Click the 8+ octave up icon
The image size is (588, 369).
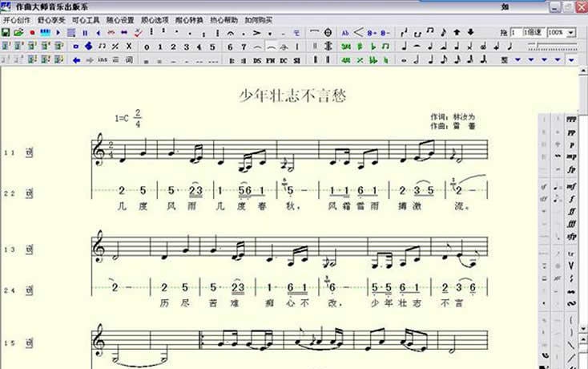372,33
